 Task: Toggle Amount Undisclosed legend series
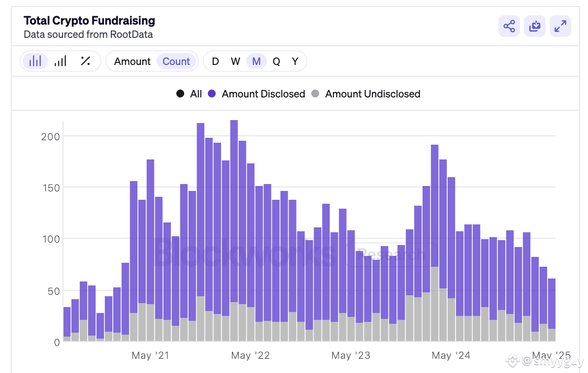tap(365, 93)
